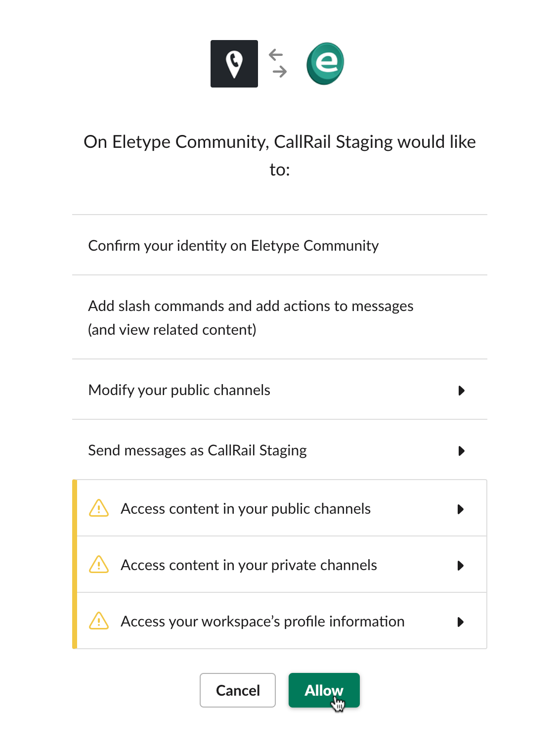
Task: Click the 'On Eletype Community, CallRail Staging' heading
Action: click(280, 155)
